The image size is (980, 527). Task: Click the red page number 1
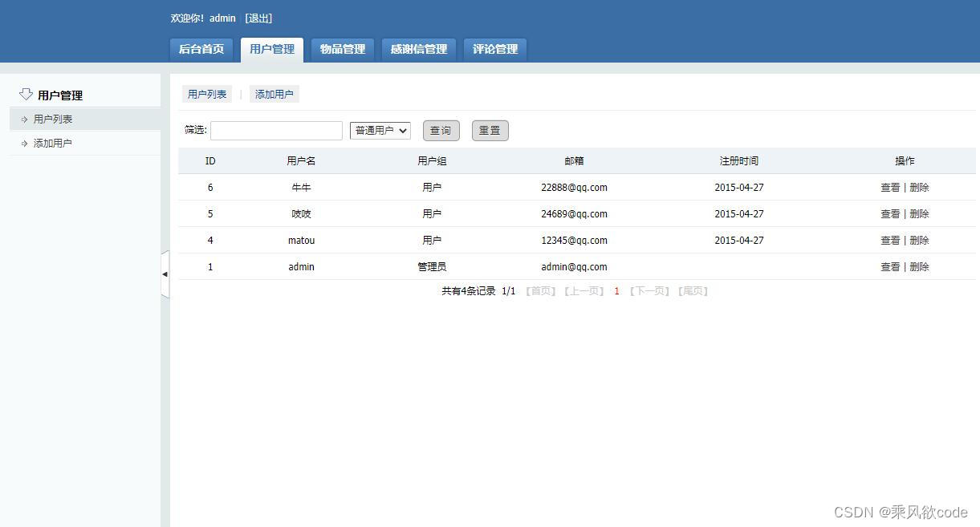617,291
